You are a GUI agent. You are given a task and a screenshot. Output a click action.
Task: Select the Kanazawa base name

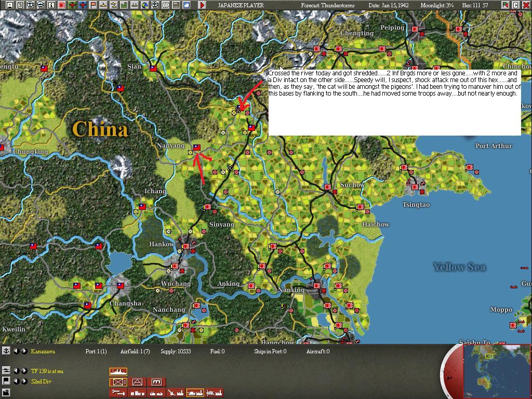click(43, 351)
